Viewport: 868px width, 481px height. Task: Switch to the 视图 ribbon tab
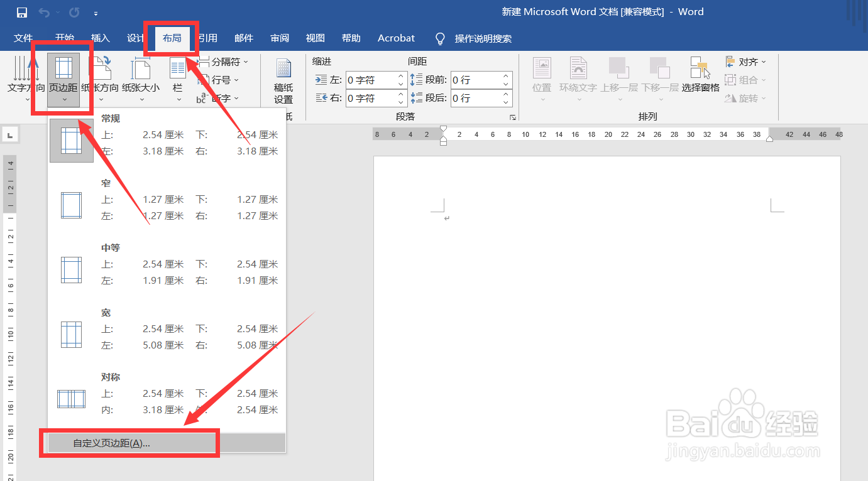pos(314,38)
